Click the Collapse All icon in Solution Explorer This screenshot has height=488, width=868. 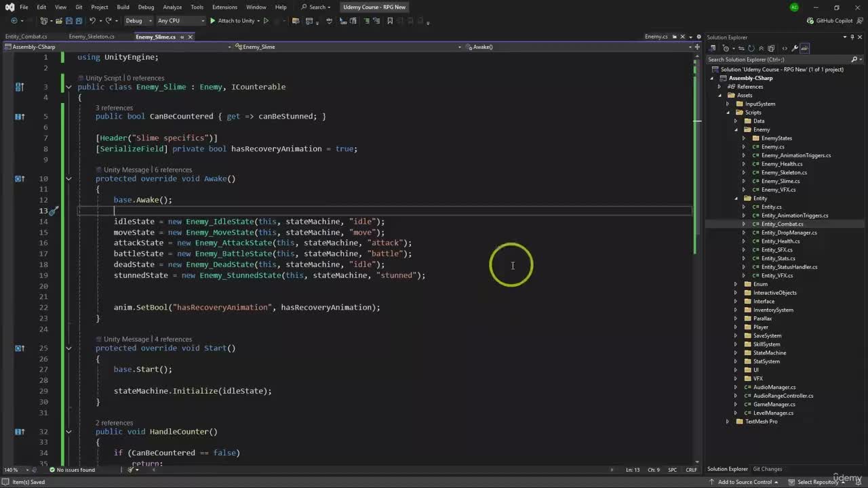coord(760,48)
